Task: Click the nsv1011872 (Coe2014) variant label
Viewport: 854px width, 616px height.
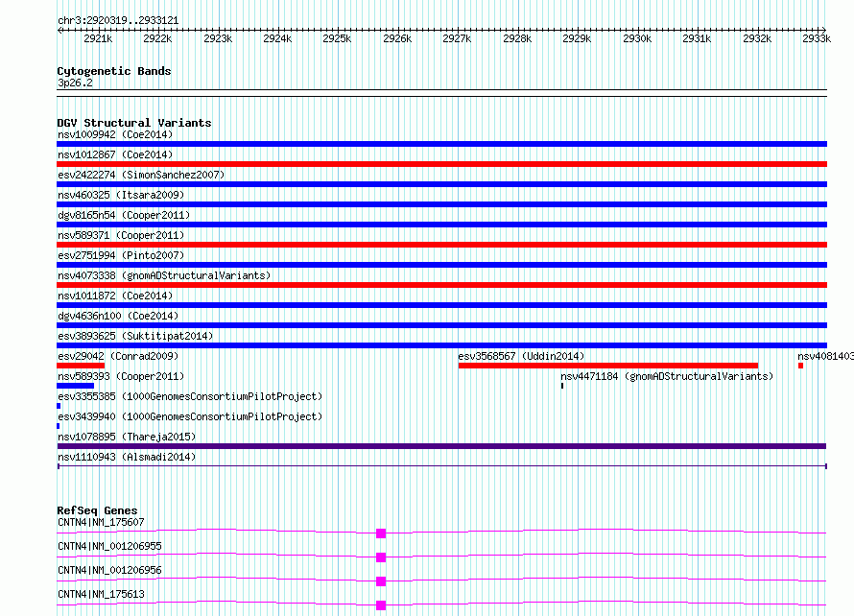Action: point(115,296)
